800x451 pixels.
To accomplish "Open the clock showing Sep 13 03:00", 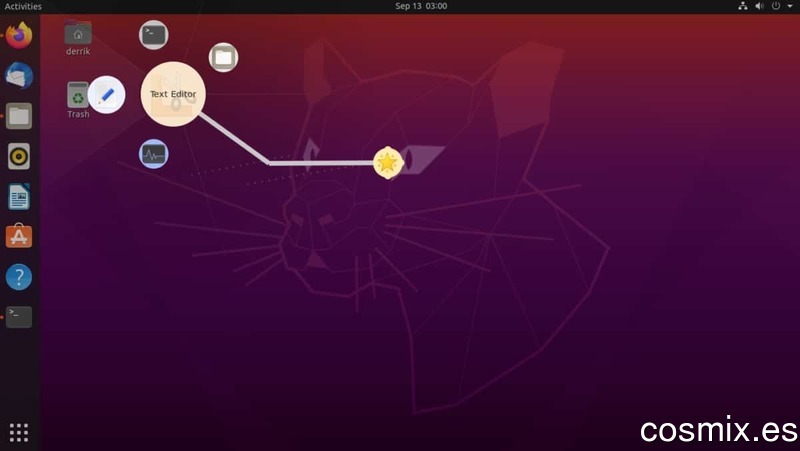I will (421, 6).
